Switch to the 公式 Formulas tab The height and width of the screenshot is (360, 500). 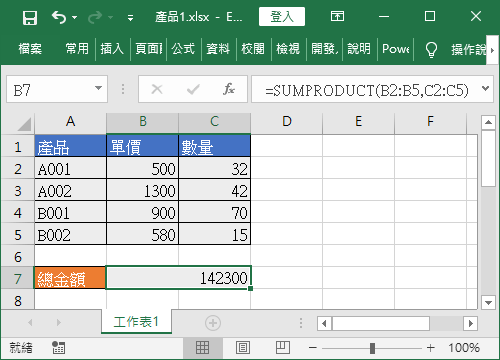[x=183, y=49]
